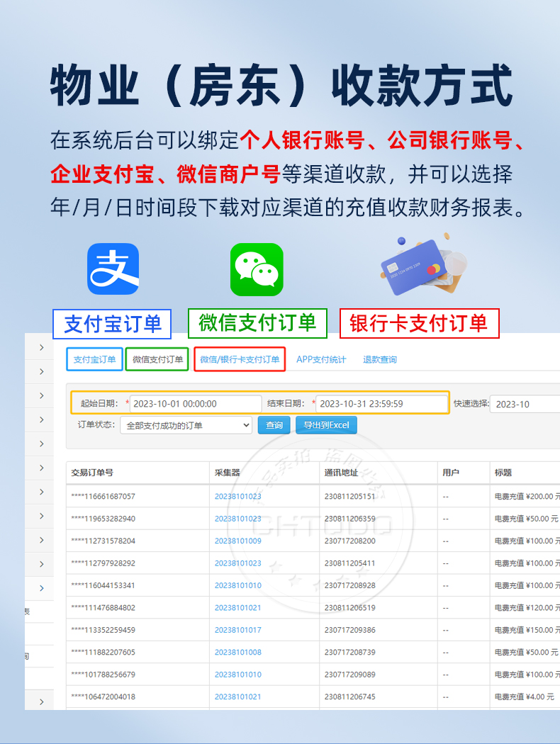Click address cell 230717208200
The height and width of the screenshot is (744, 560).
point(349,541)
